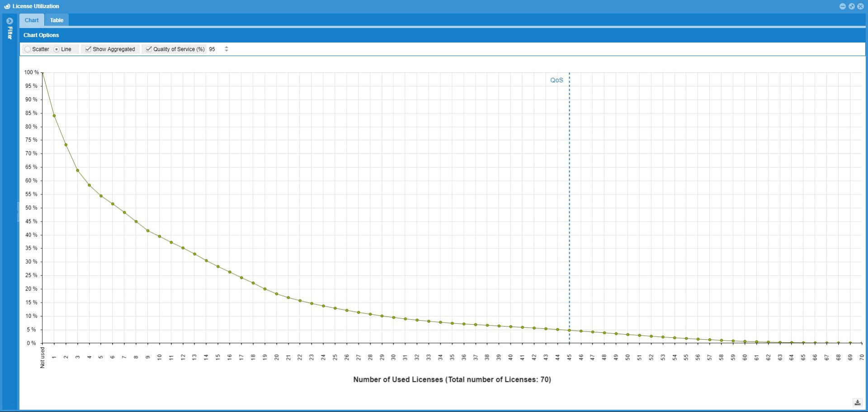Click the License Utilization window logo icon
This screenshot has height=412, width=868.
click(7, 6)
